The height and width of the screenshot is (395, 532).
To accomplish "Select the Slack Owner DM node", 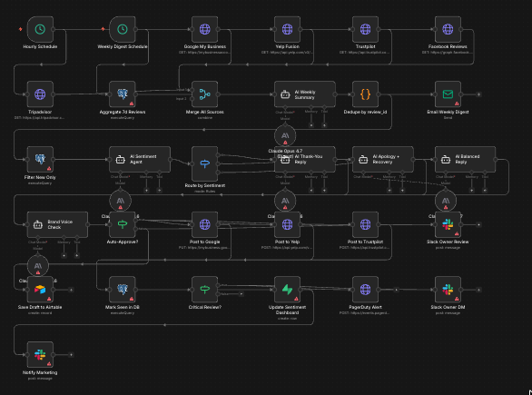I will 448,290.
